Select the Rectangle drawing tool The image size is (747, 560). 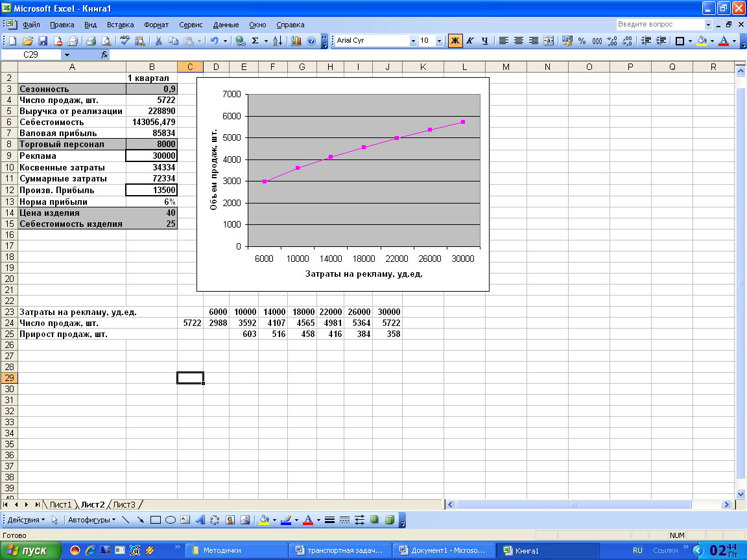pyautogui.click(x=155, y=520)
